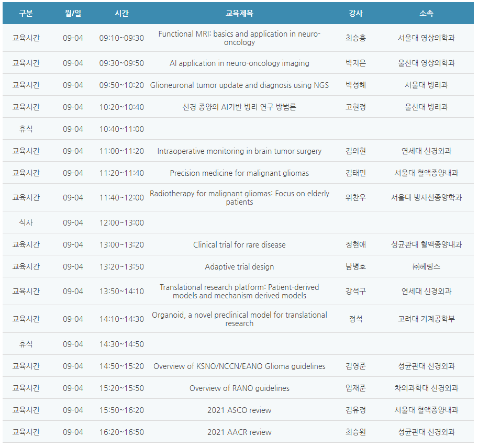Screen dimensions: 478x448
Task: Click lecturer name 정석
Action: (x=355, y=319)
